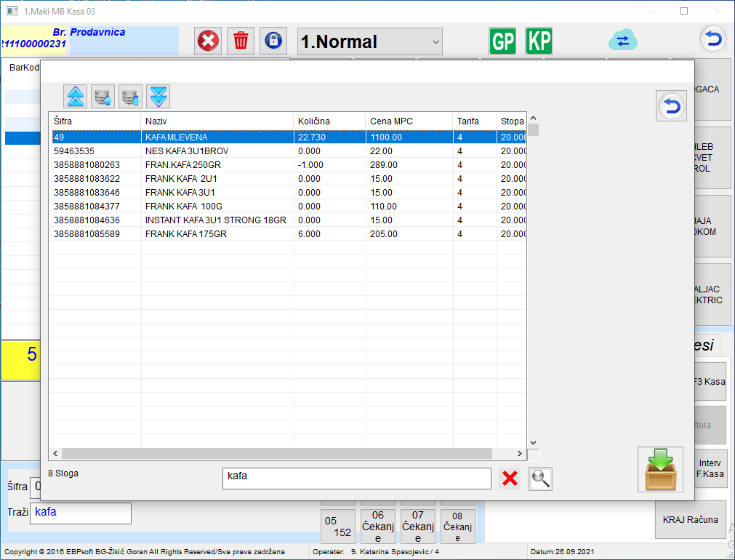This screenshot has height=560, width=735.
Task: Jump to first record with double up arrows
Action: coord(76,97)
